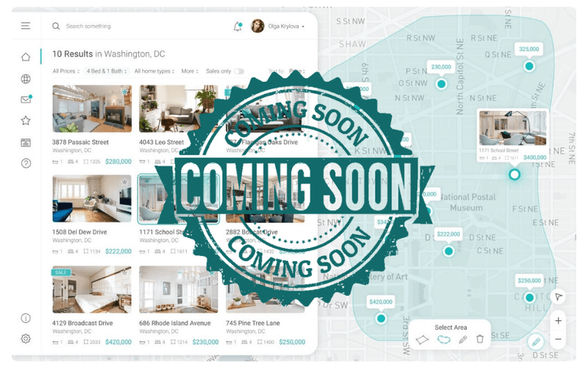
Task: Click the $250,000 map price label
Action: (529, 280)
